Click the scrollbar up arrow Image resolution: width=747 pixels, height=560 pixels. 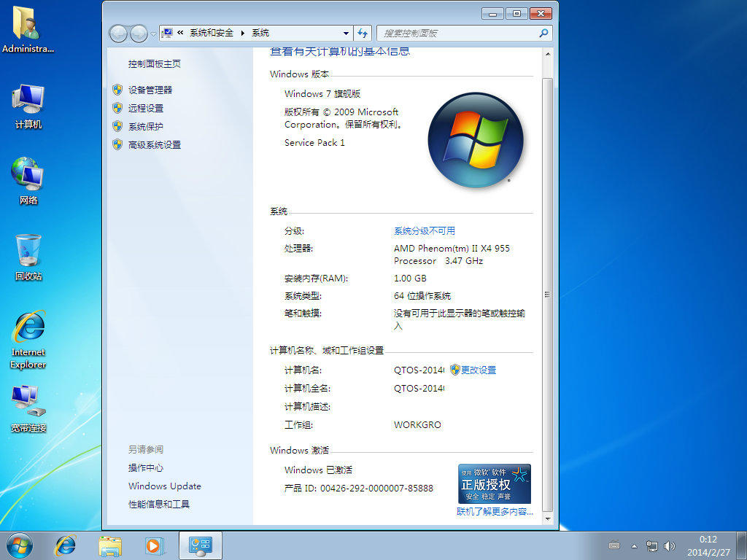(x=548, y=54)
